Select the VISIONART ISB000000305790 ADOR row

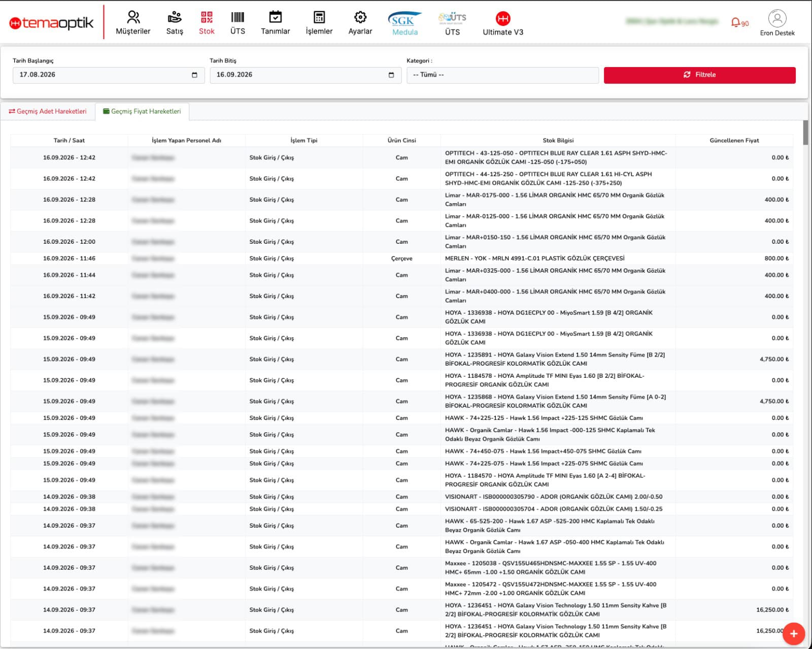tap(401, 497)
